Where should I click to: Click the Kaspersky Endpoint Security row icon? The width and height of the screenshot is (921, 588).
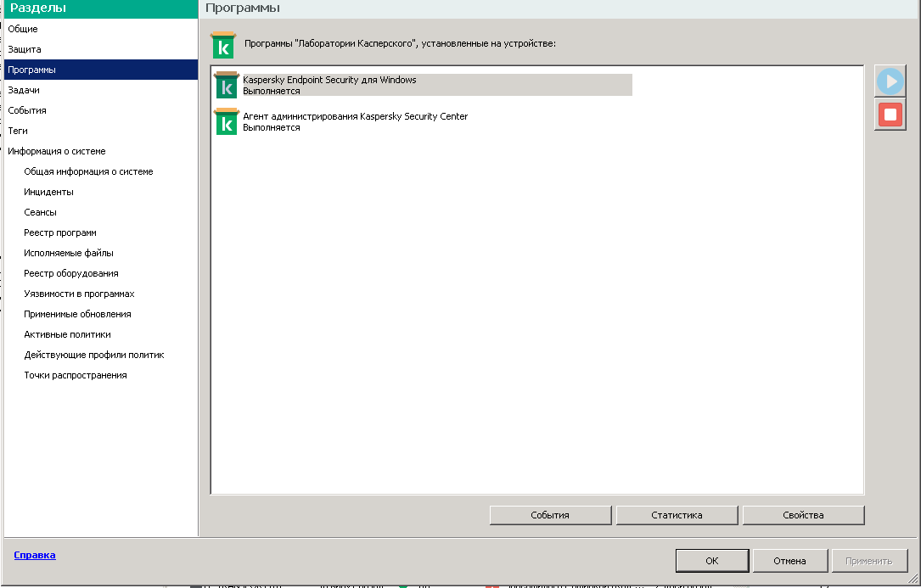[x=226, y=85]
